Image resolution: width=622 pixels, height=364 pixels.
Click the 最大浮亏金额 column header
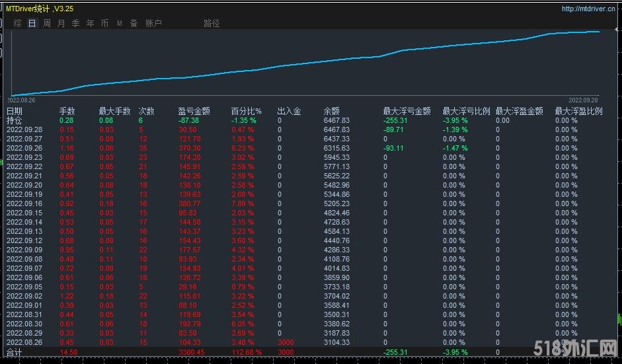click(x=407, y=111)
